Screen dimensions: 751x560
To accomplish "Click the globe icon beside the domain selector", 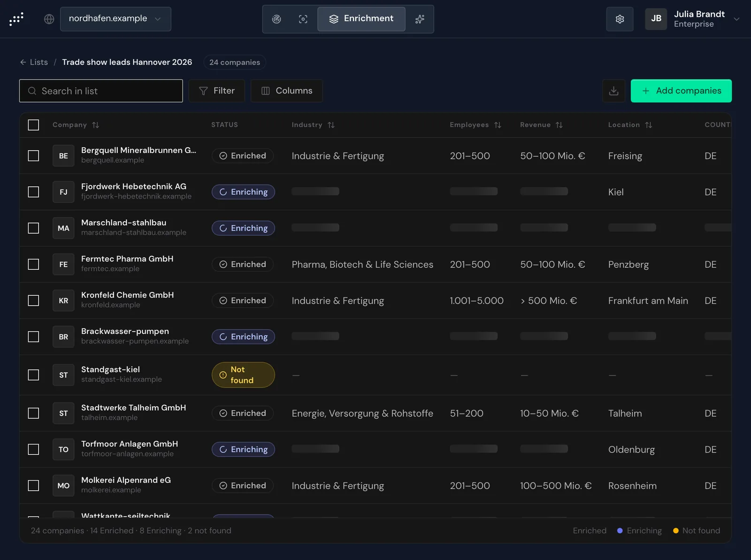I will pyautogui.click(x=49, y=19).
